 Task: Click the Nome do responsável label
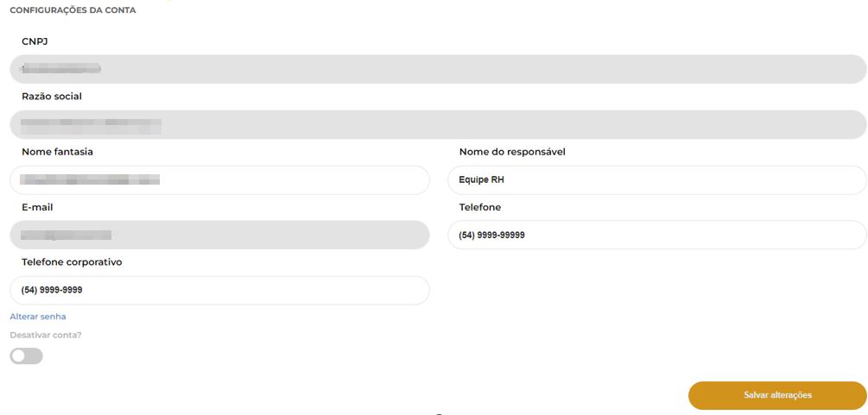(x=512, y=152)
